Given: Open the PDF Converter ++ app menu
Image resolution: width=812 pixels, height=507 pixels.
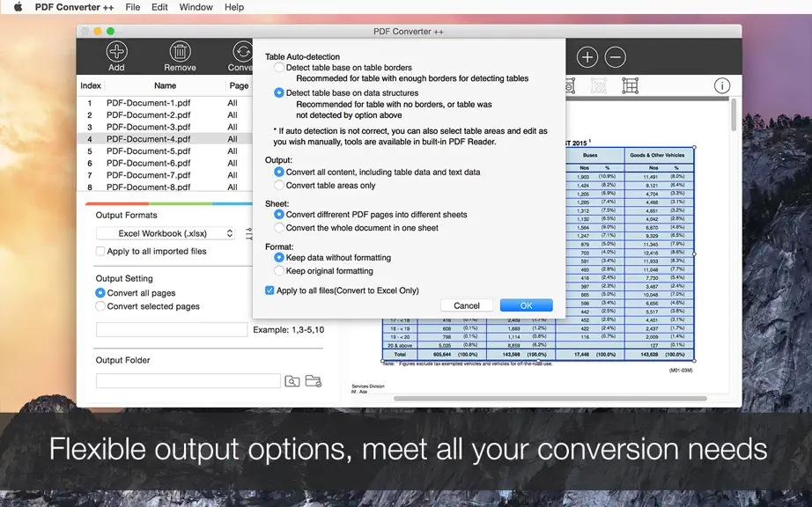Looking at the screenshot, I should pos(74,7).
